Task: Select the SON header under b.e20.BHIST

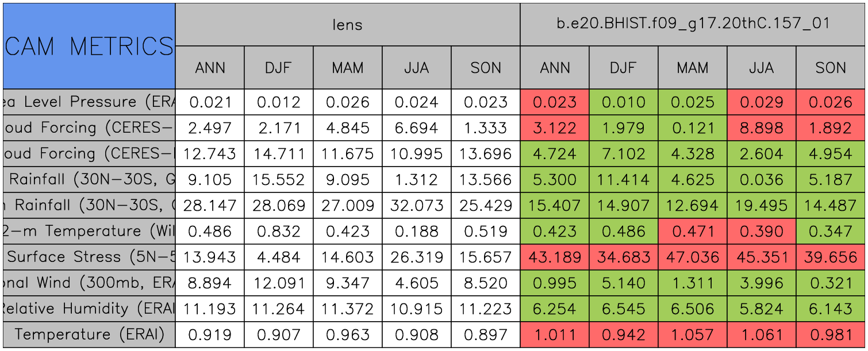Action: click(831, 68)
